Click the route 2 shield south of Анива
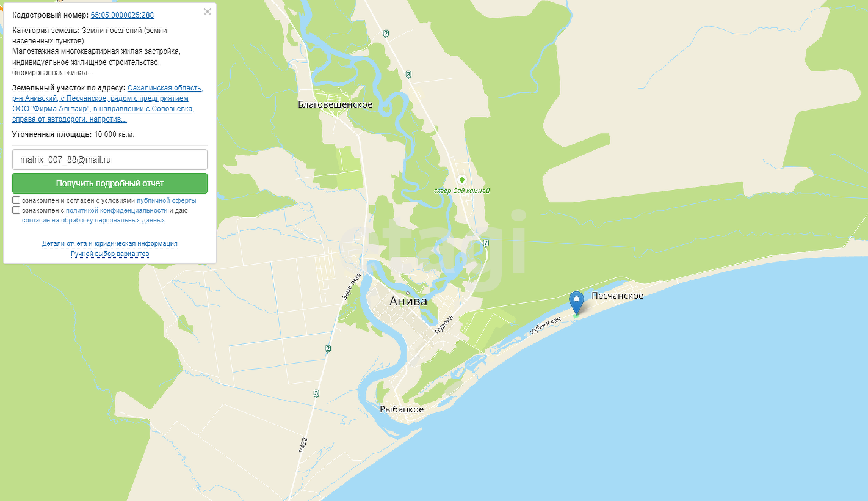The image size is (868, 501). coord(328,349)
